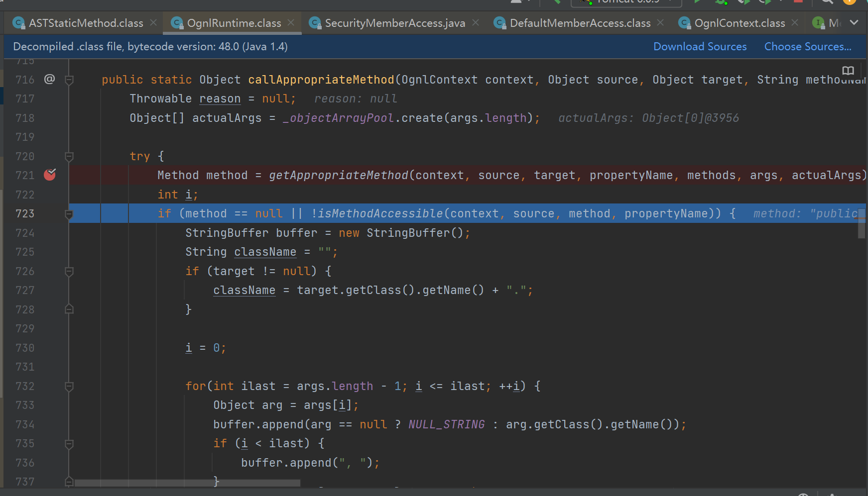Click isMethodAccessible call on line 723

click(x=380, y=213)
